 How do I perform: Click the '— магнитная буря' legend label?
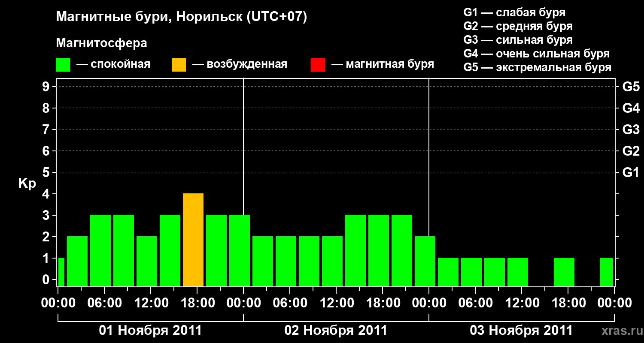coord(383,65)
